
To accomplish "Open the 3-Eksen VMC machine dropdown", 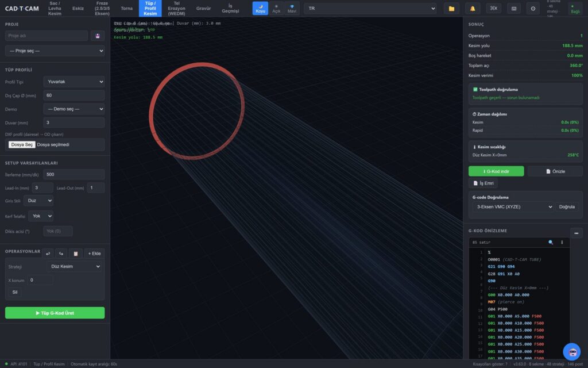I will (x=513, y=207).
